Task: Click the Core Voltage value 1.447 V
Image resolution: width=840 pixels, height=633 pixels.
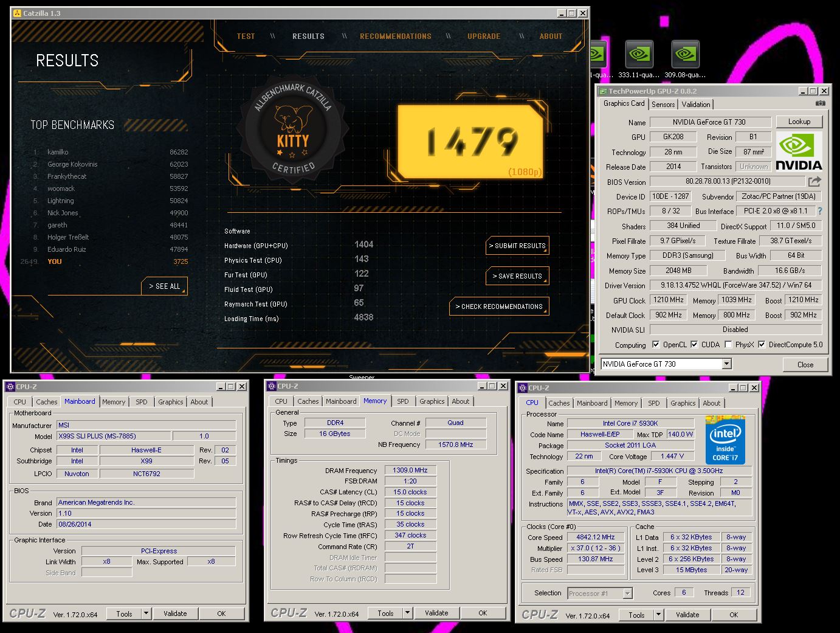Action: (x=672, y=456)
